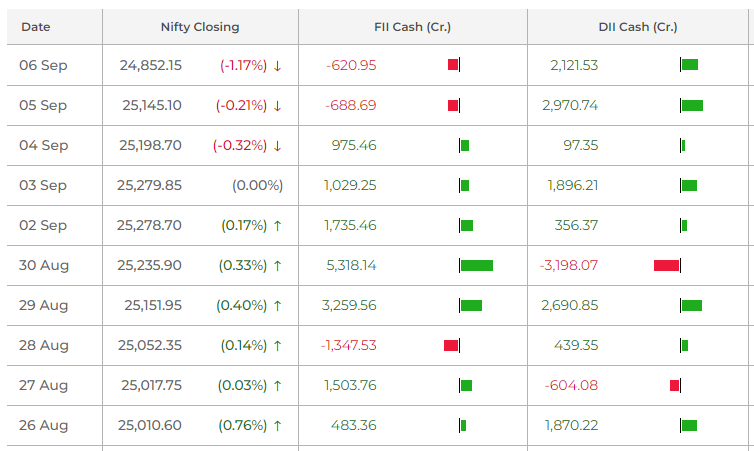Click the Nifty Closing column header
This screenshot has height=451, width=754.
pyautogui.click(x=200, y=27)
